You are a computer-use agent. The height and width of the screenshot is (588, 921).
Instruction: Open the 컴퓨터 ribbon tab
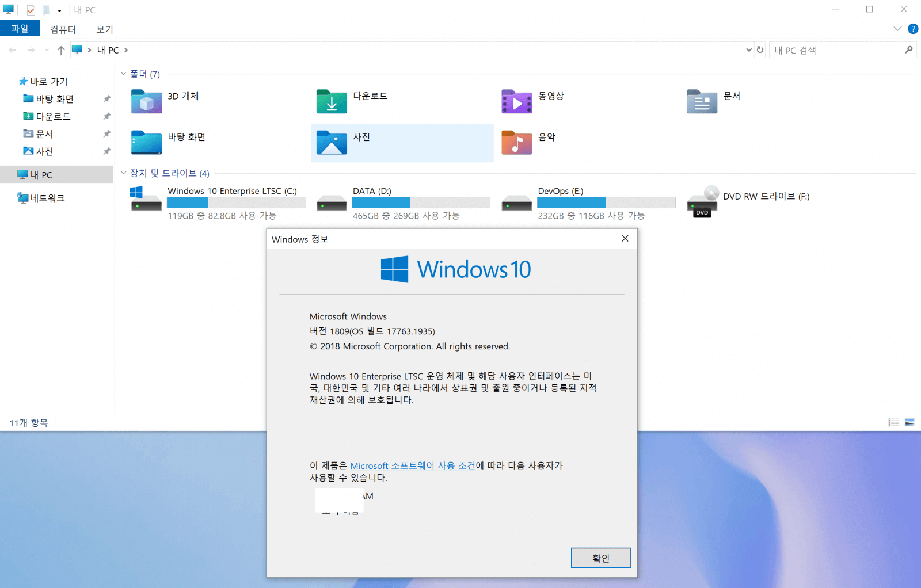[x=63, y=29]
